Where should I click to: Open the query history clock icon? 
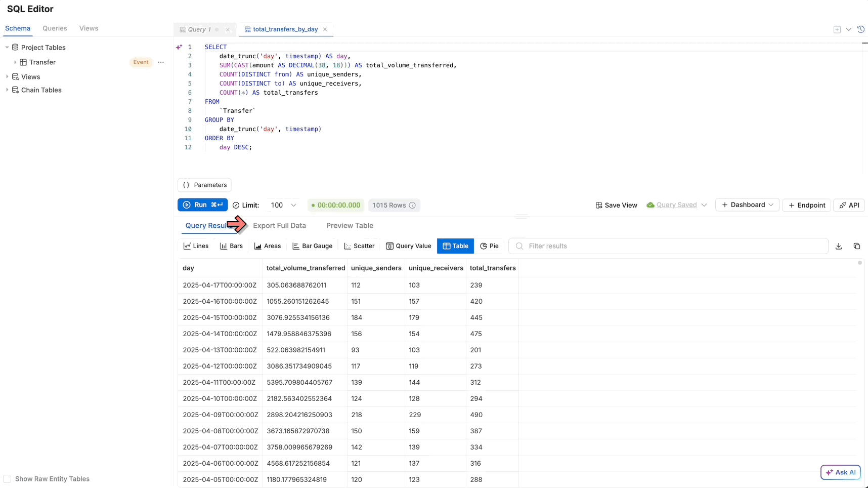click(861, 29)
